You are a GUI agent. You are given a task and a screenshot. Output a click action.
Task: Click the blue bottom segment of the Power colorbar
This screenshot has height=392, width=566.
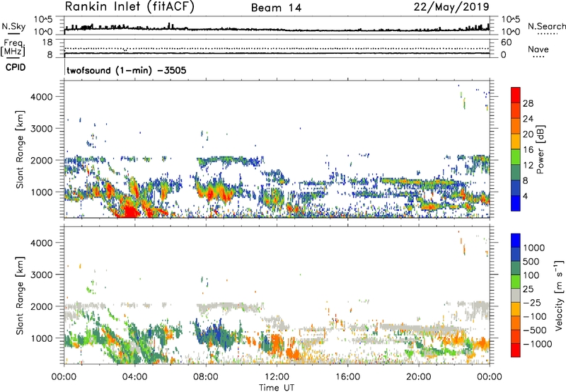516,204
